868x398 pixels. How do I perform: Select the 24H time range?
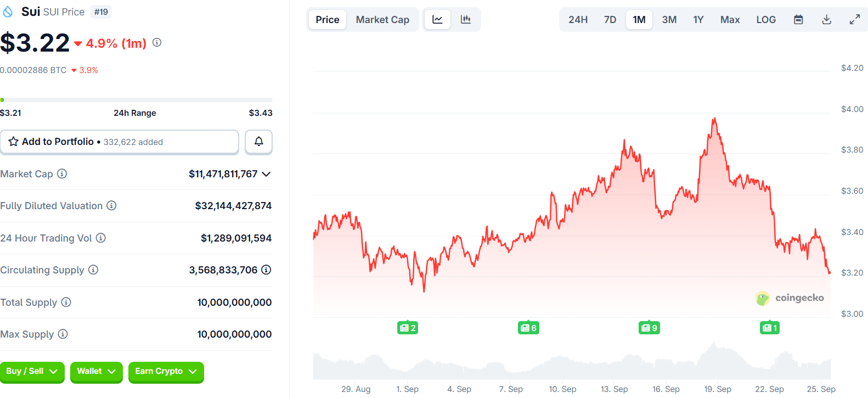578,20
